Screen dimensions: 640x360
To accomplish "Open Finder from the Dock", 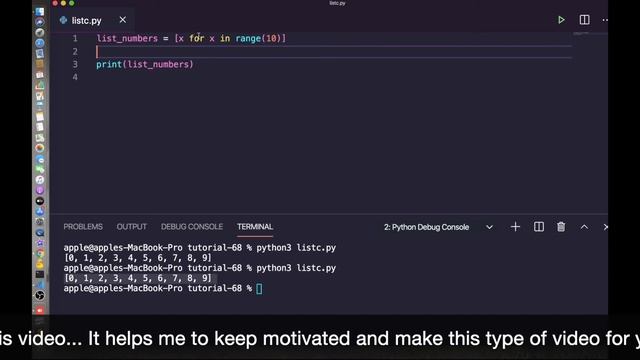I will (40, 11).
